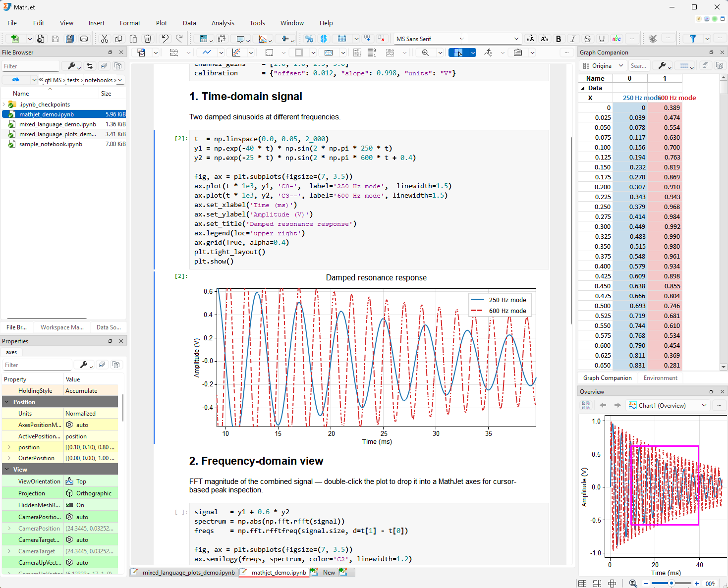Screen dimensions: 728x588
Task: Undo the last action
Action: click(x=165, y=39)
